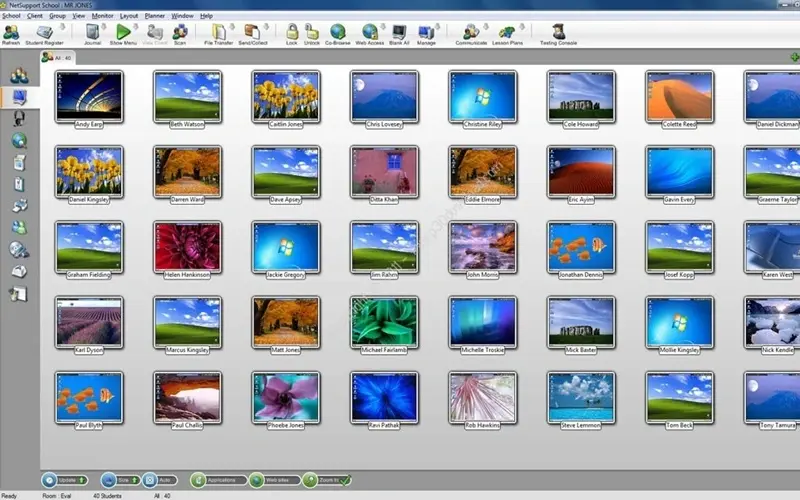The height and width of the screenshot is (500, 800).
Task: Select the monitor view sidebar icon
Action: pos(19,97)
